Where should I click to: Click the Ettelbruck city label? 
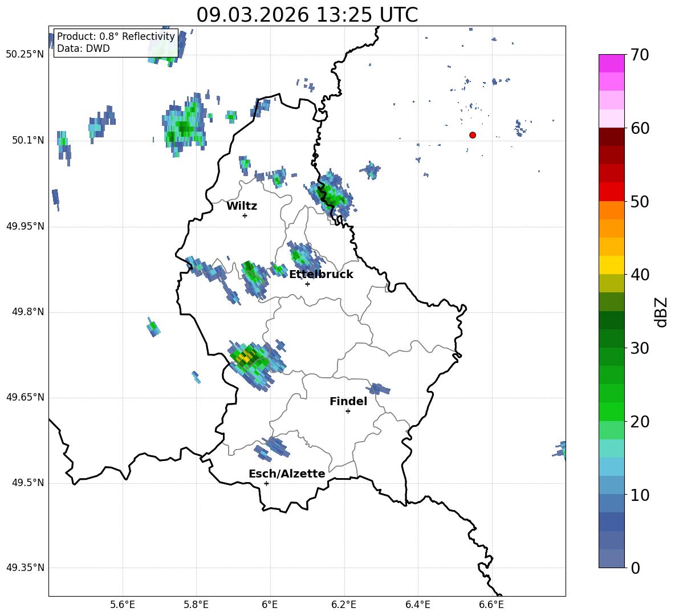(x=321, y=275)
